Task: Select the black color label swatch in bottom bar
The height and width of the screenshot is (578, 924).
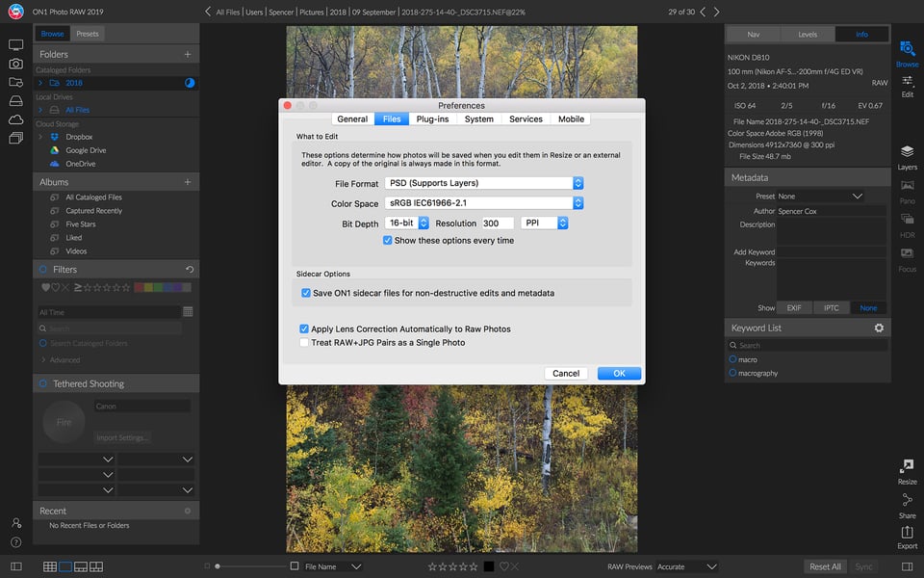Action: tap(489, 566)
